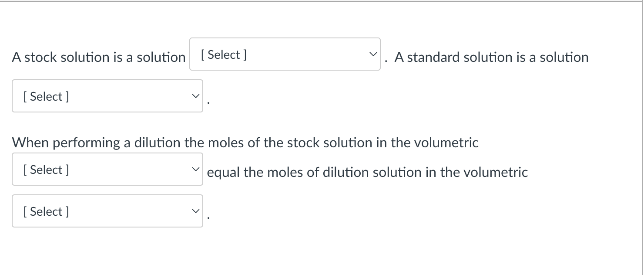Viewport: 644px width, 275px height.
Task: Click the text 'A standard solution is a solution'
Action: click(x=492, y=57)
